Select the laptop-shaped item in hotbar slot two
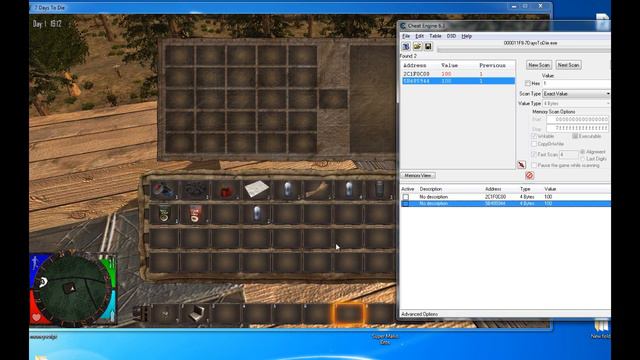The width and height of the screenshot is (640, 360). (196, 313)
